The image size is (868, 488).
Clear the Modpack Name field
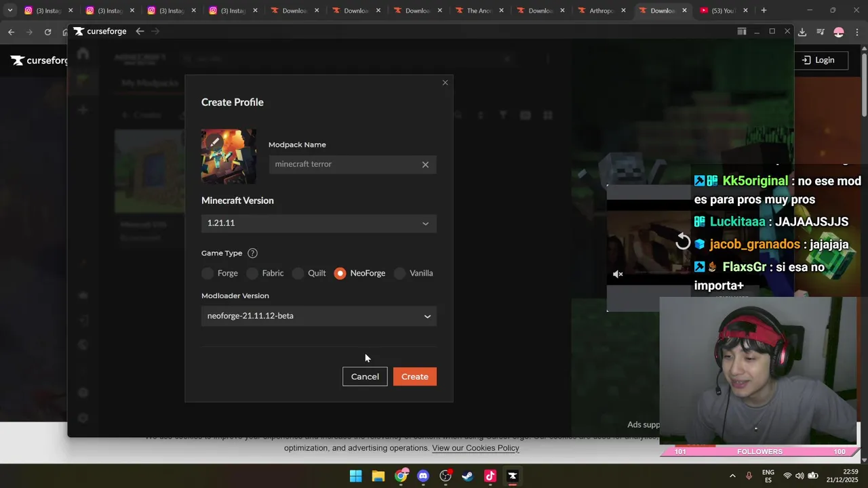[x=425, y=165]
